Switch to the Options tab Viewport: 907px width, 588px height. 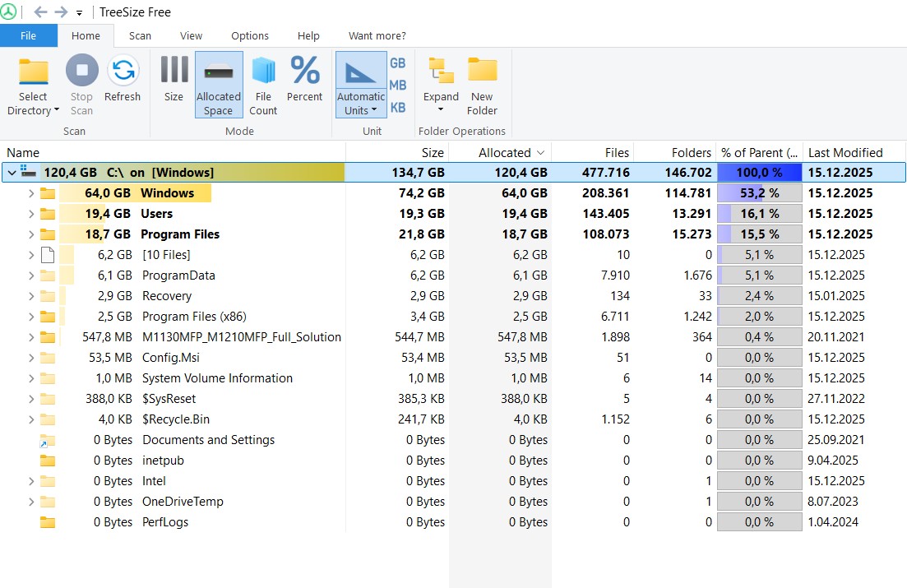coord(250,35)
